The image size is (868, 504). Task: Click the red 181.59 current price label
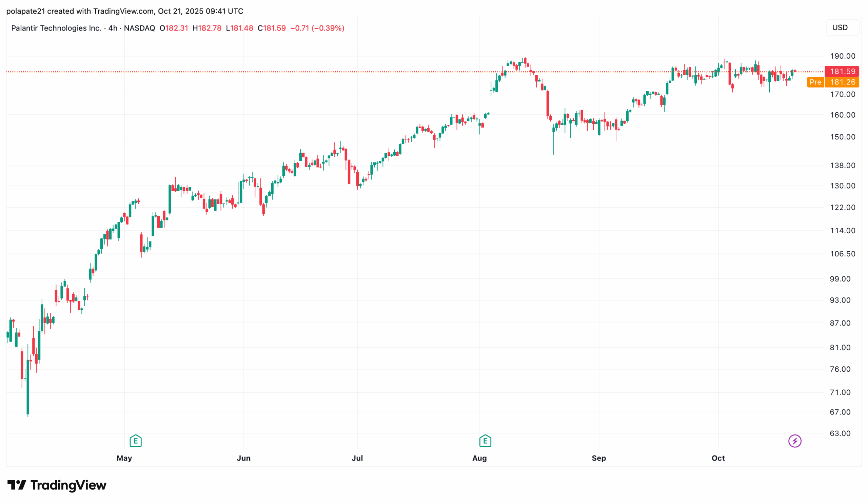(x=842, y=71)
